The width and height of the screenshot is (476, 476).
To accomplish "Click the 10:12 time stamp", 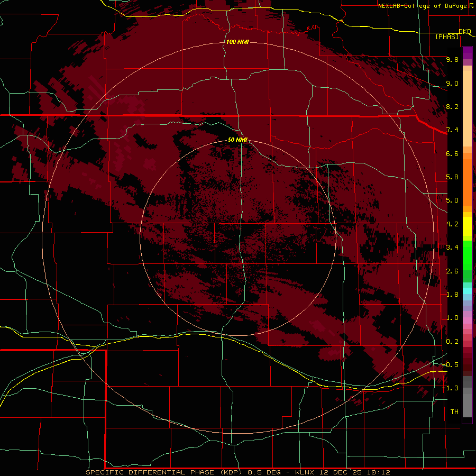I will (x=379, y=472).
